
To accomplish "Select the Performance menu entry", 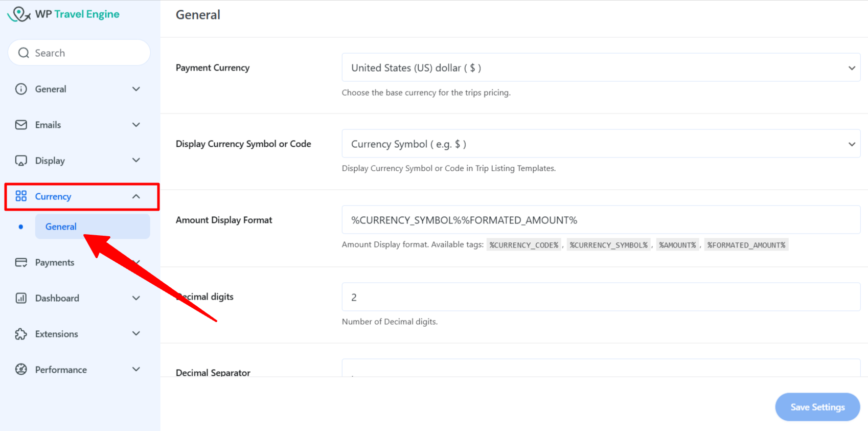I will [x=60, y=369].
